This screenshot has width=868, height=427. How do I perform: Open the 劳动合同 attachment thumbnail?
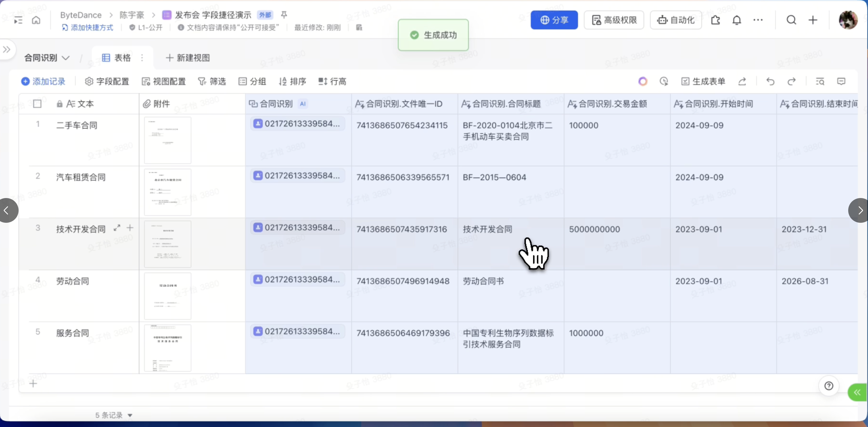[x=168, y=296]
